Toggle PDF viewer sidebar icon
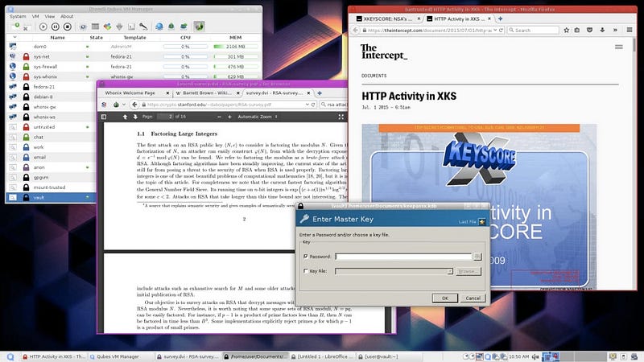 tap(104, 117)
